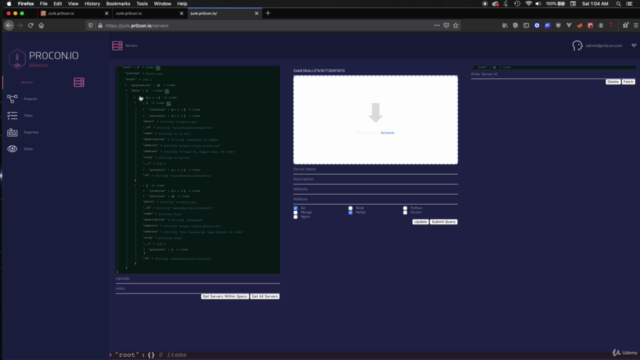640x360 pixels.
Task: Open the Tools menu
Action: [142, 4]
